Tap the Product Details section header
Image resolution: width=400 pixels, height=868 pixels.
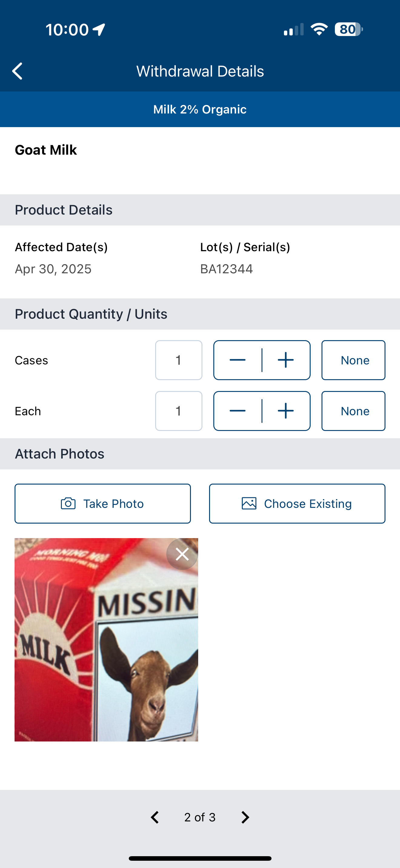click(200, 210)
